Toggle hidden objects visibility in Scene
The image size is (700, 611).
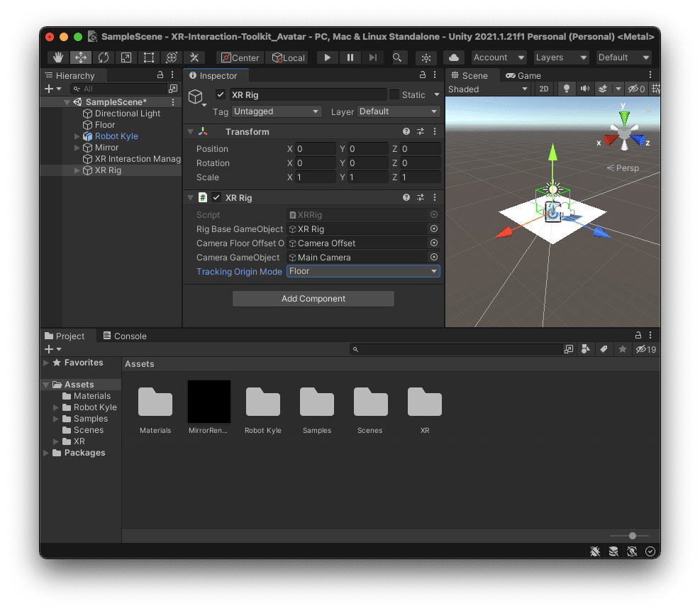(637, 89)
